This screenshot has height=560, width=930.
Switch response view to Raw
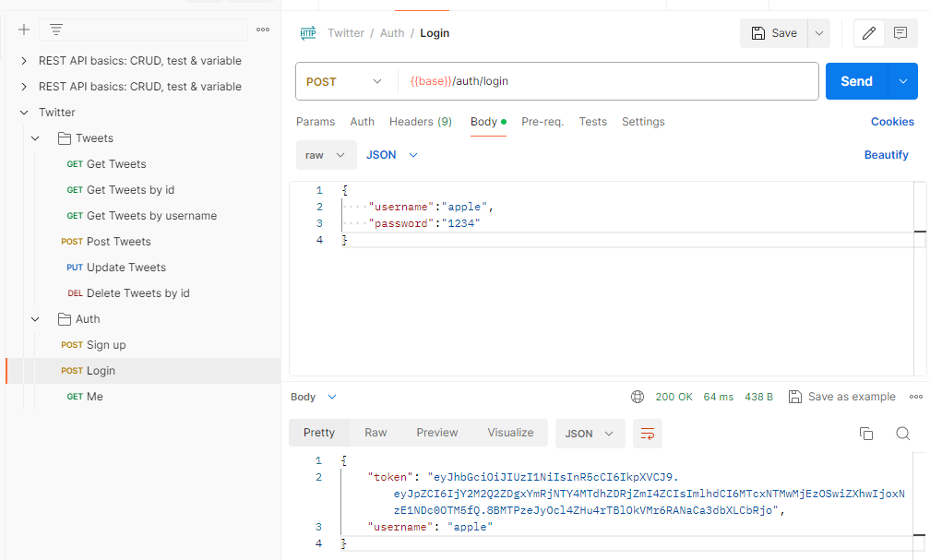coord(376,433)
